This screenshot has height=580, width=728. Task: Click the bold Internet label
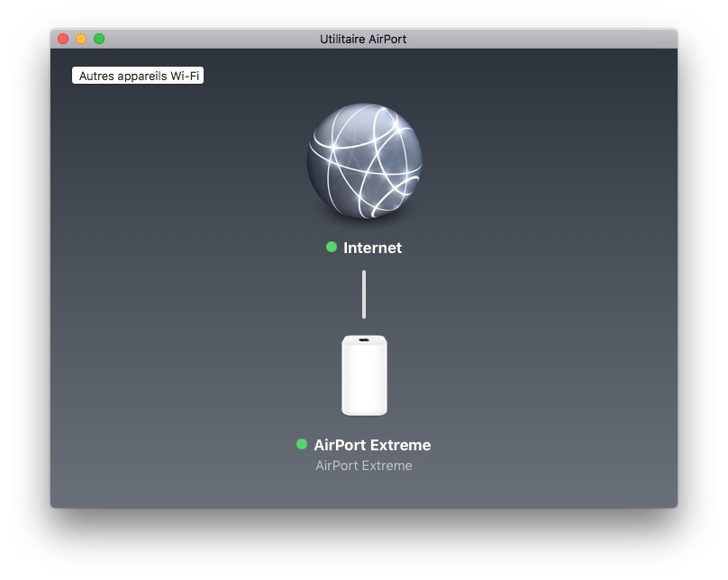[372, 248]
